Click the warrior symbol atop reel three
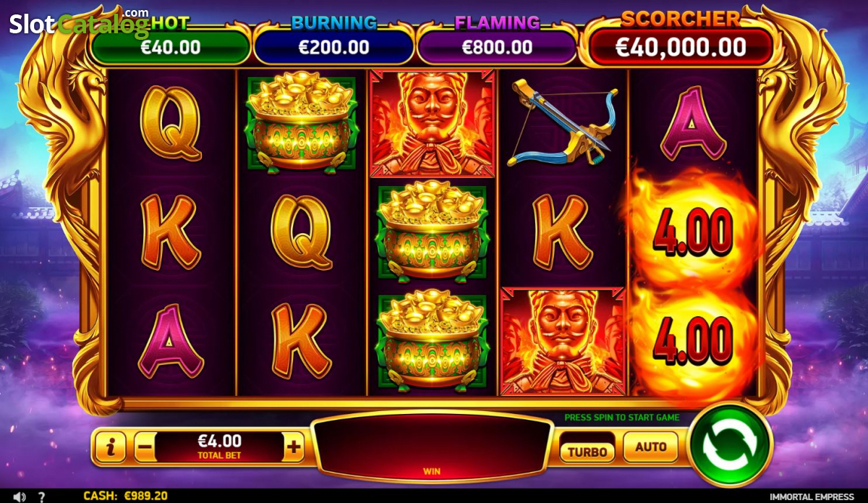This screenshot has width=868, height=503. pyautogui.click(x=432, y=123)
